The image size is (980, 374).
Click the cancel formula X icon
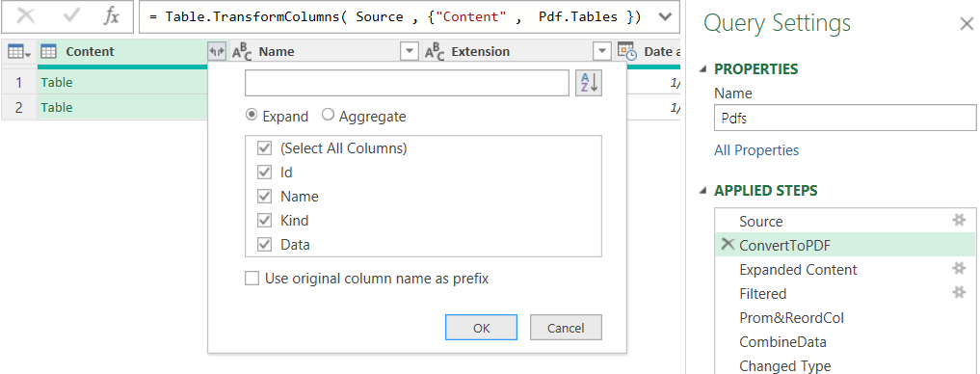click(x=26, y=16)
